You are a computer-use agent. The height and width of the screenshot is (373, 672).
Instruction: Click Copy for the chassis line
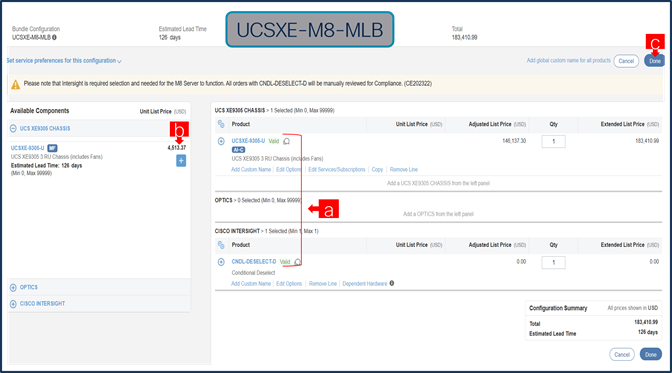(x=377, y=169)
